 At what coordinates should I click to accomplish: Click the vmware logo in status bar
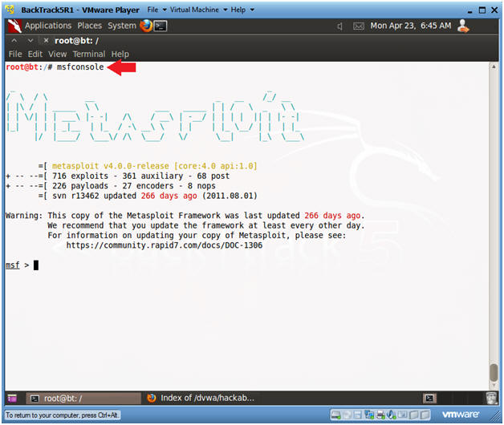pyautogui.click(x=461, y=415)
